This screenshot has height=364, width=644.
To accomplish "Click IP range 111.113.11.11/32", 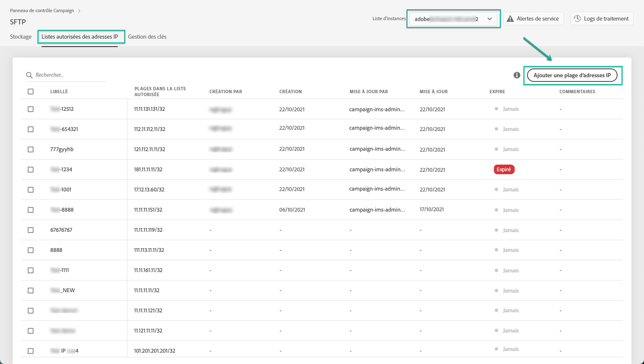I will (149, 250).
